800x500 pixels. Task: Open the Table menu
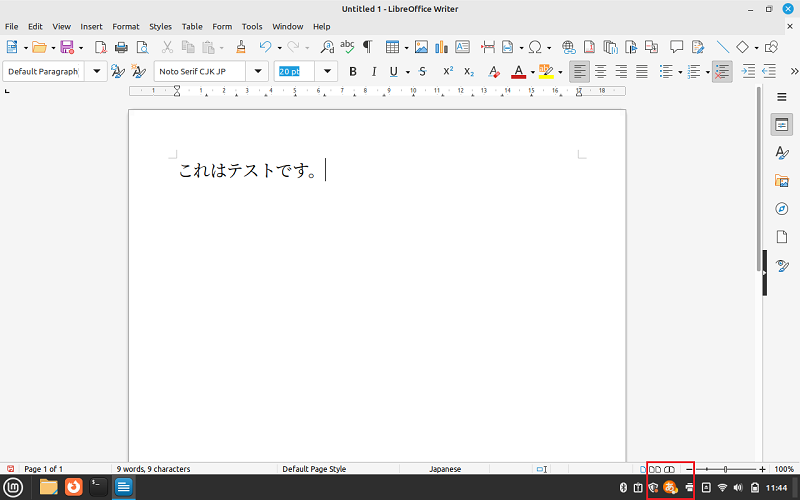[192, 27]
